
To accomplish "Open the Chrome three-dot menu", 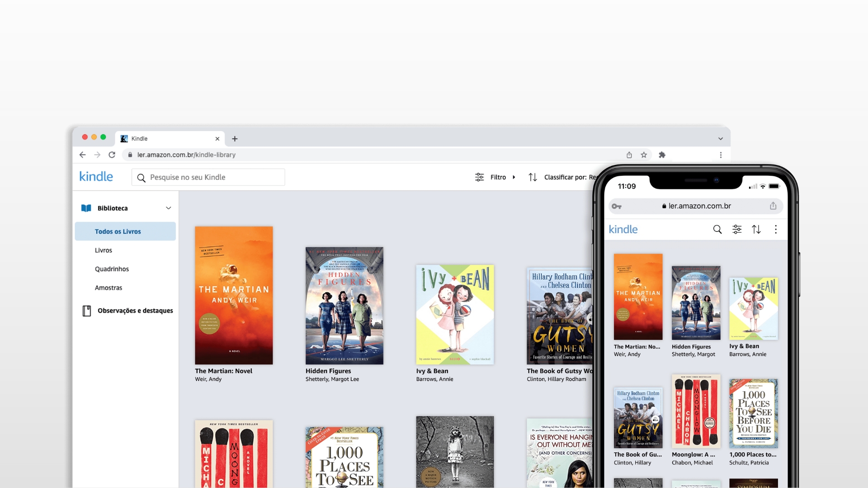I will tap(721, 155).
